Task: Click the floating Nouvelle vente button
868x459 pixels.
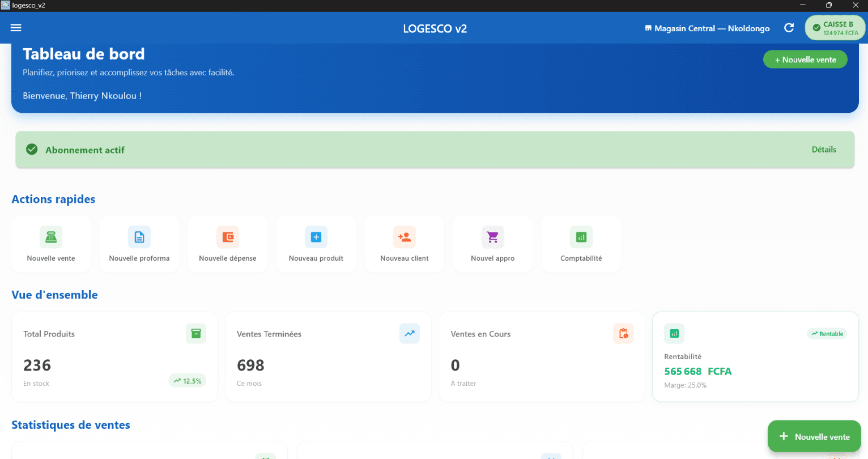Action: pyautogui.click(x=814, y=436)
